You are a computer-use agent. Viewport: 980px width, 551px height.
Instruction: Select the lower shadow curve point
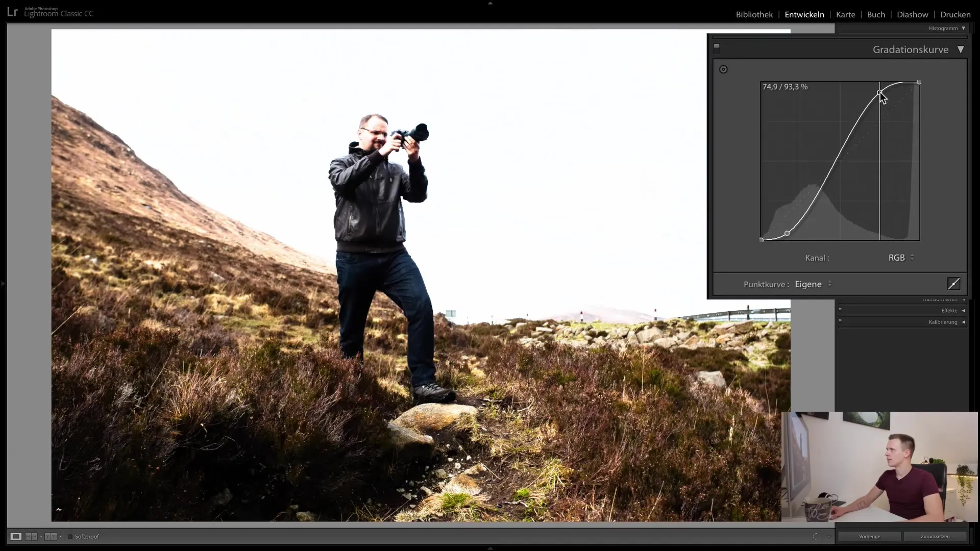tap(787, 233)
